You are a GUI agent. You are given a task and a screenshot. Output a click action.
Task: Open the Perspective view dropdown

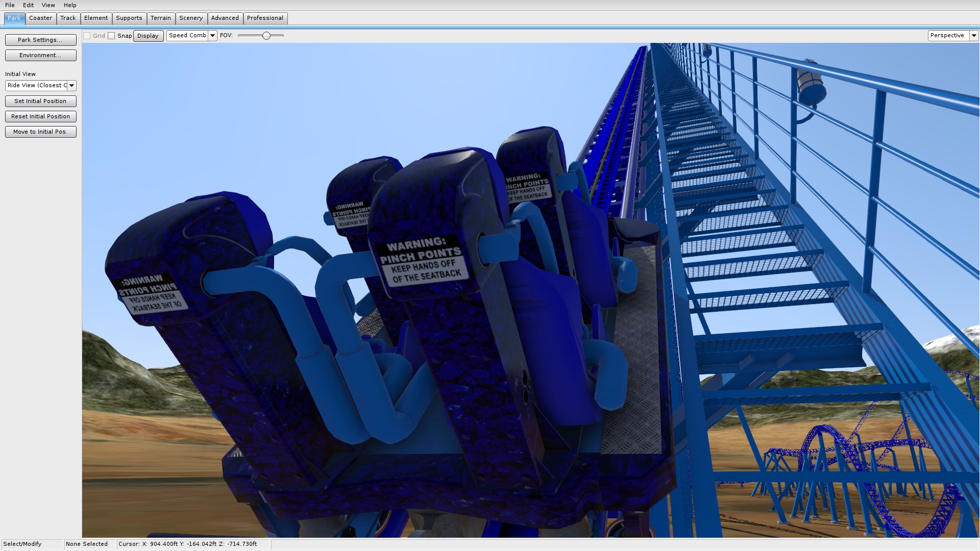tap(973, 36)
